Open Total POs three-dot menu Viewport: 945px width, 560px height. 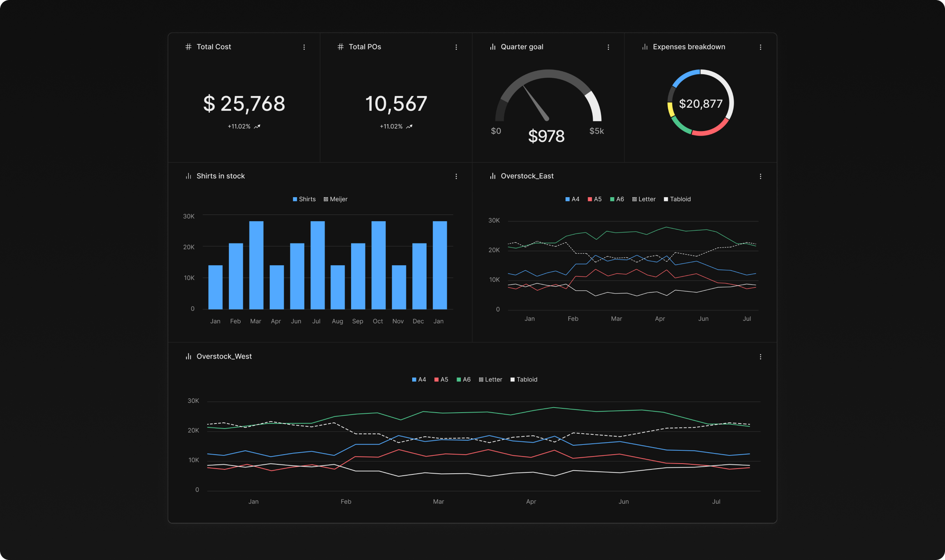(456, 47)
